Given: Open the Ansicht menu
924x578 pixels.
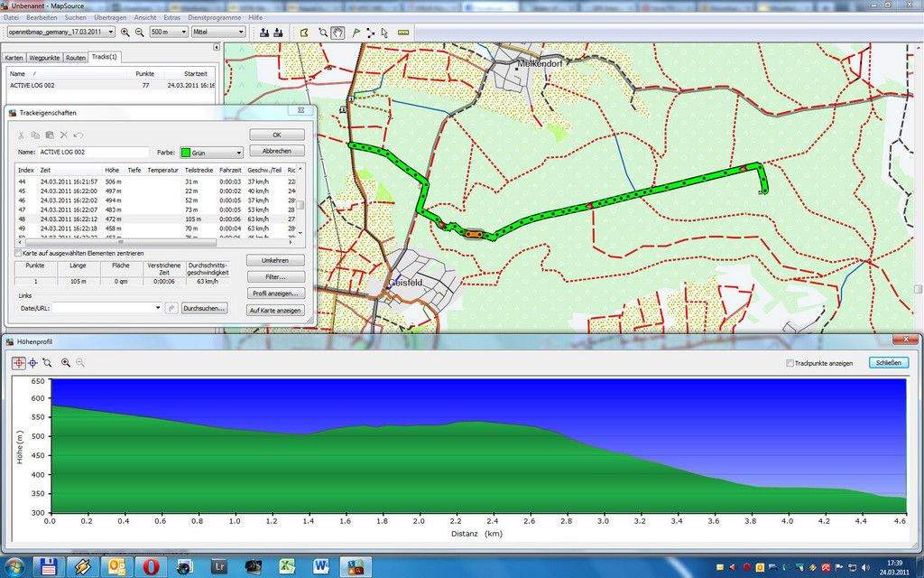Looking at the screenshot, I should click(x=145, y=18).
